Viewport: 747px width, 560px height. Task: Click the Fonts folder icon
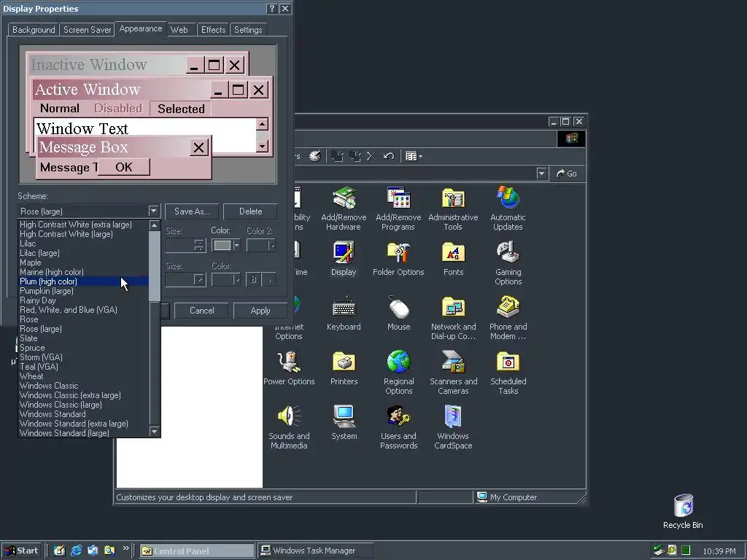click(453, 253)
